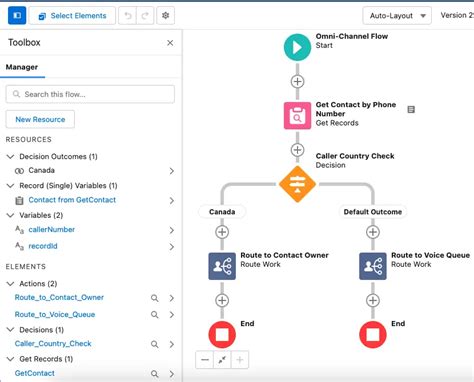Collapse the Get Records section
The image size is (474, 382).
10,359
